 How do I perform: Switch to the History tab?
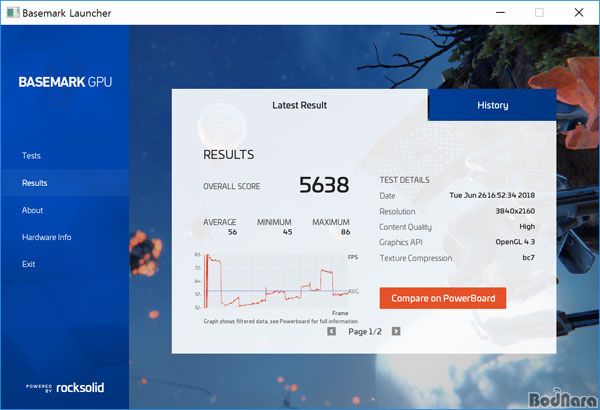coord(492,105)
